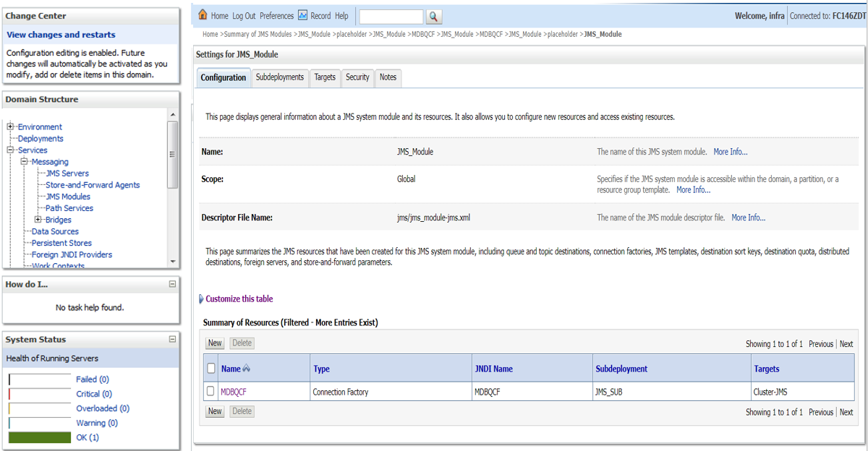Click OK (1) server health link
868x451 pixels.
point(88,437)
